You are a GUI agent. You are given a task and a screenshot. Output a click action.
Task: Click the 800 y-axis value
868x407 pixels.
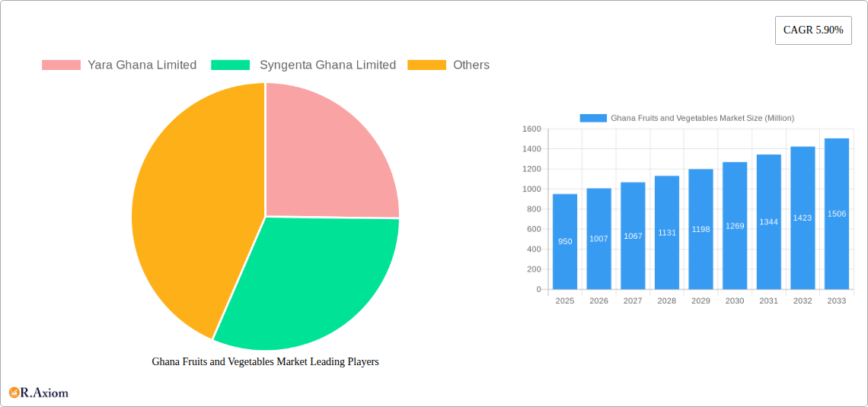tap(535, 209)
